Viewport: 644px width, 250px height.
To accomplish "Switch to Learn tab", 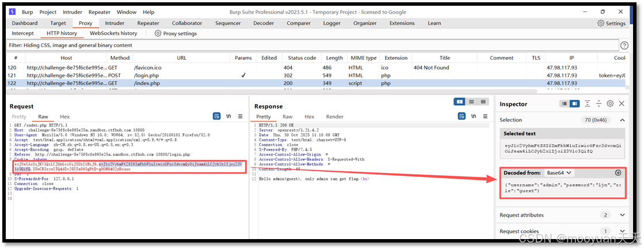I will pos(434,24).
